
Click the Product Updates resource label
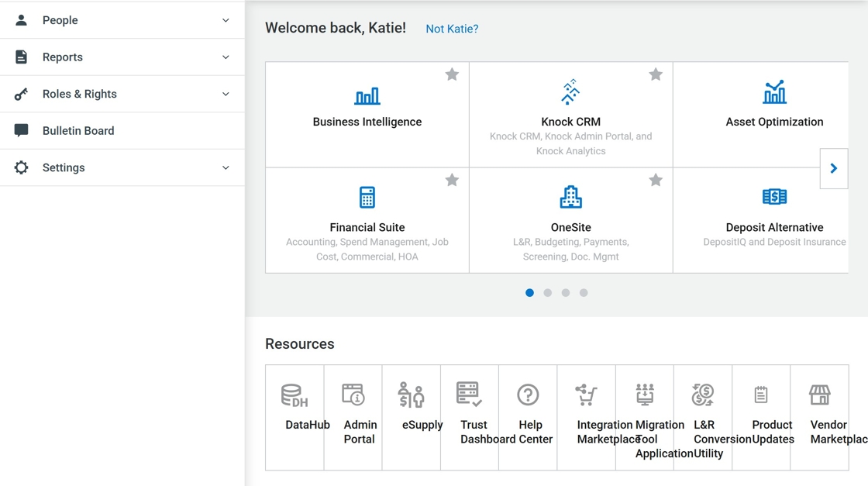point(772,432)
